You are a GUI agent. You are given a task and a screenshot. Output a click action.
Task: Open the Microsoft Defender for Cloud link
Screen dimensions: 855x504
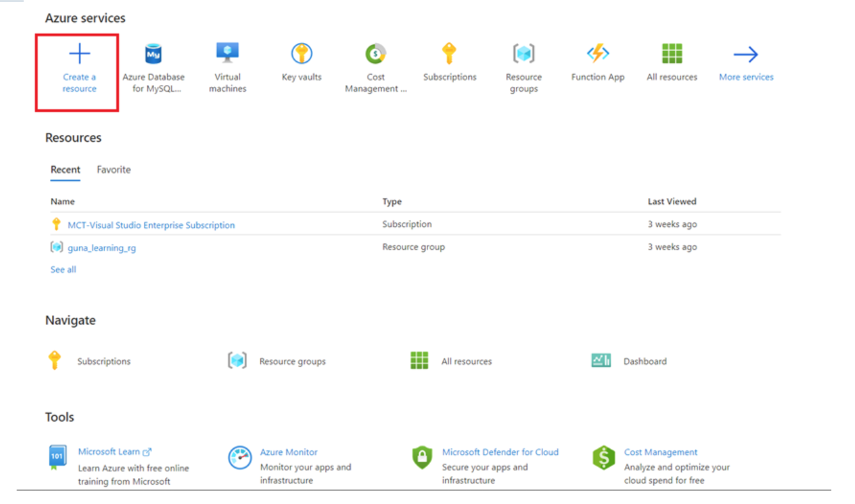(500, 452)
